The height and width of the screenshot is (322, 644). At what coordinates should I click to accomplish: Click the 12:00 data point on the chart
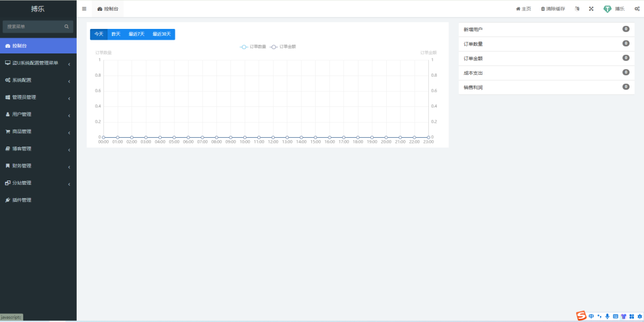click(x=273, y=137)
